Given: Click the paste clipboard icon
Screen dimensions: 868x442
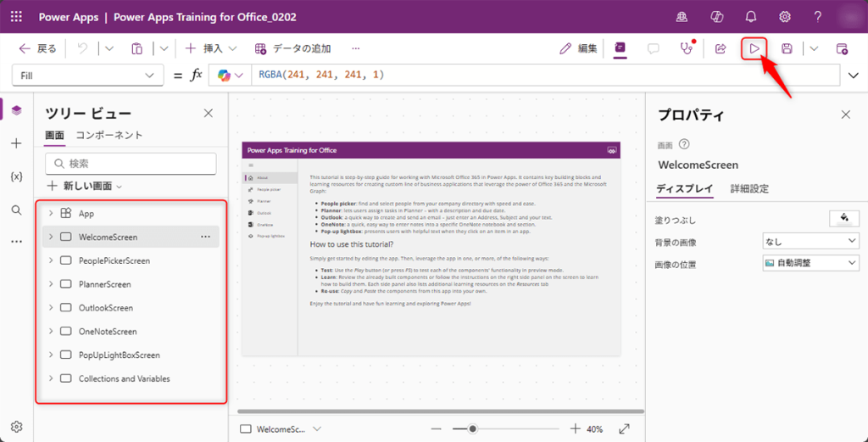Looking at the screenshot, I should (136, 48).
